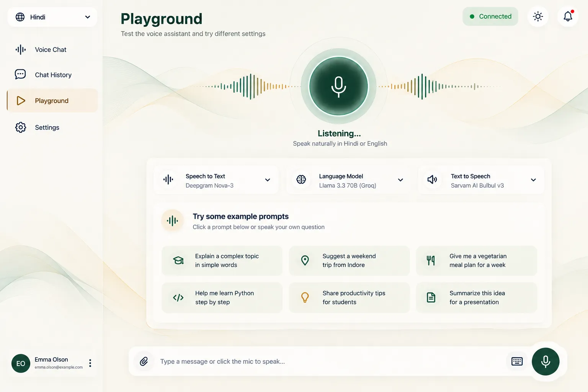Click the Text to Speech speaker icon
The height and width of the screenshot is (392, 588).
coord(432,180)
